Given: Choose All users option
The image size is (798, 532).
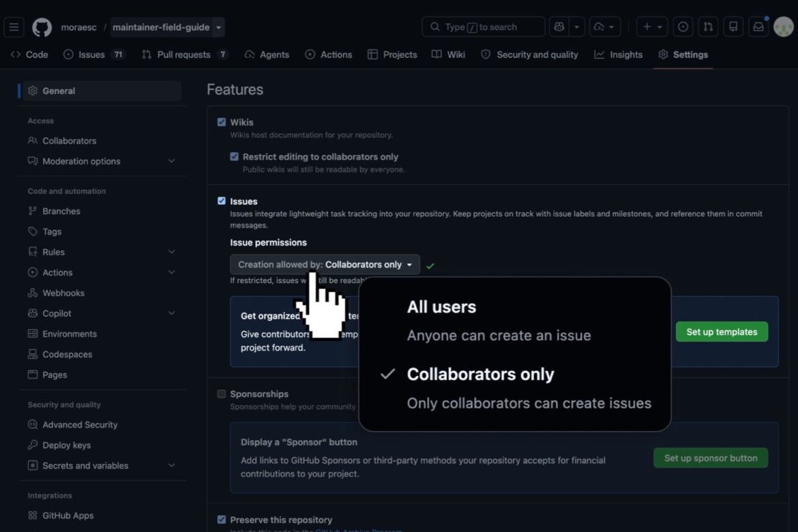Looking at the screenshot, I should (x=514, y=321).
